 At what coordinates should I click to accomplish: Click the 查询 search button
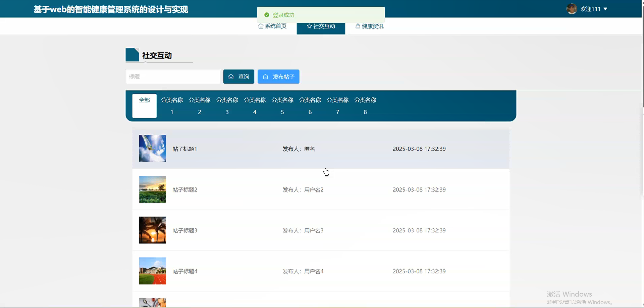click(x=238, y=77)
